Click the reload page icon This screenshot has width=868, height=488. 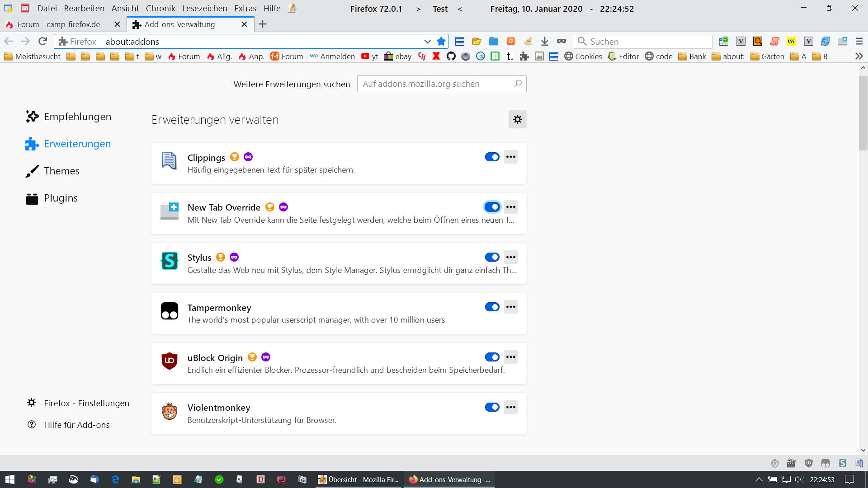[42, 42]
